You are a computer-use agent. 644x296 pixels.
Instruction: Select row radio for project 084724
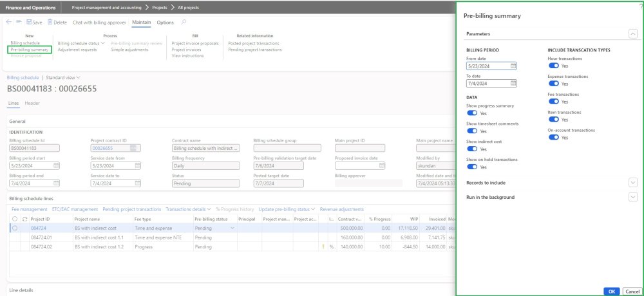tap(14, 228)
